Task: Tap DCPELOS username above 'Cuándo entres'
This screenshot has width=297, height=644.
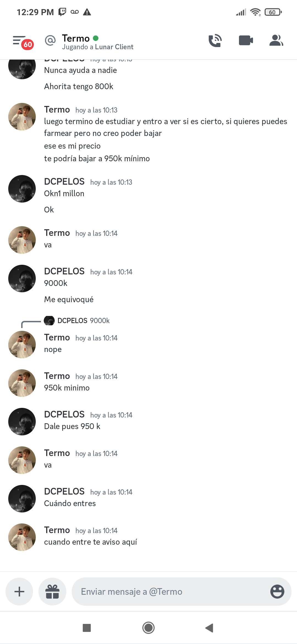Action: 64,491
